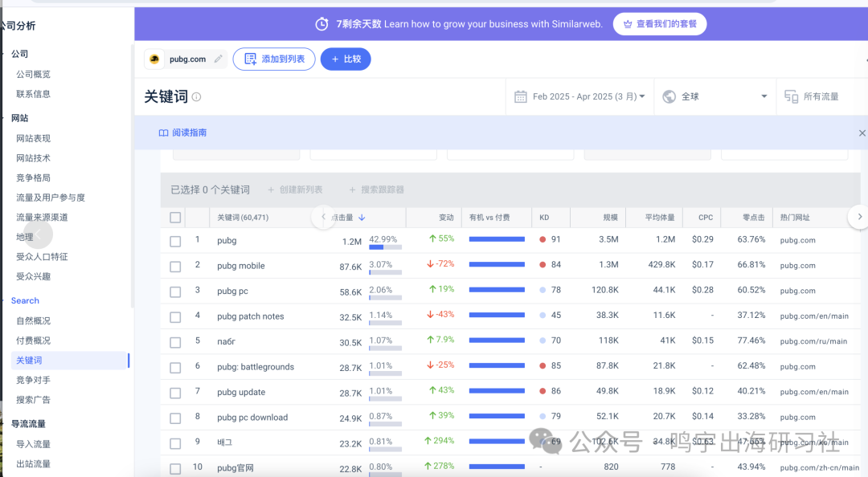Click the info icon next to 关键词 title
Screen dimensions: 868x477
click(197, 97)
